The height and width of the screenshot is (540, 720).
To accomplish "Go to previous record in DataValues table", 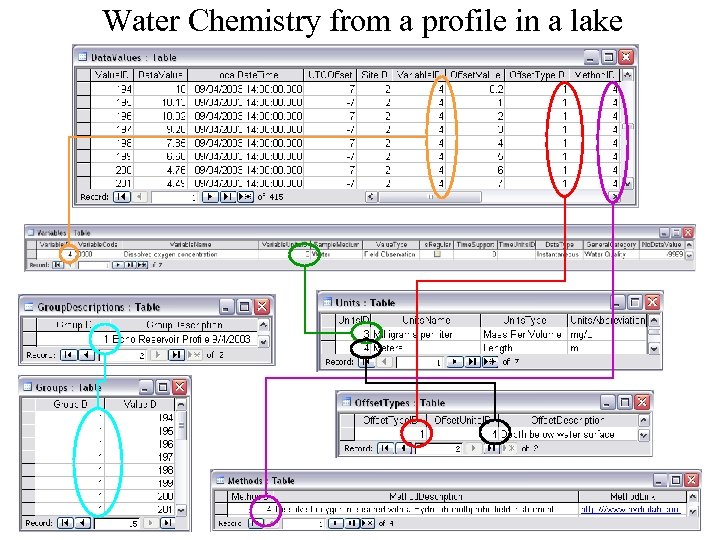I will 139,197.
